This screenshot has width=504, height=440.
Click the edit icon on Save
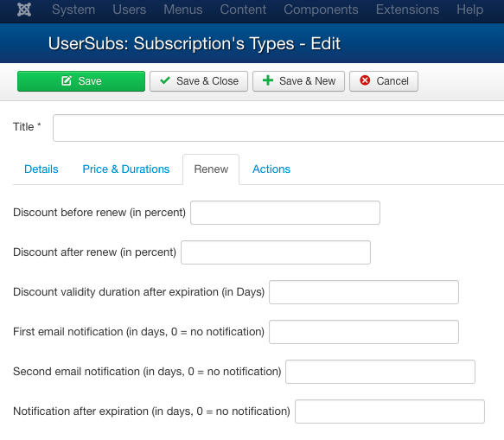point(67,80)
